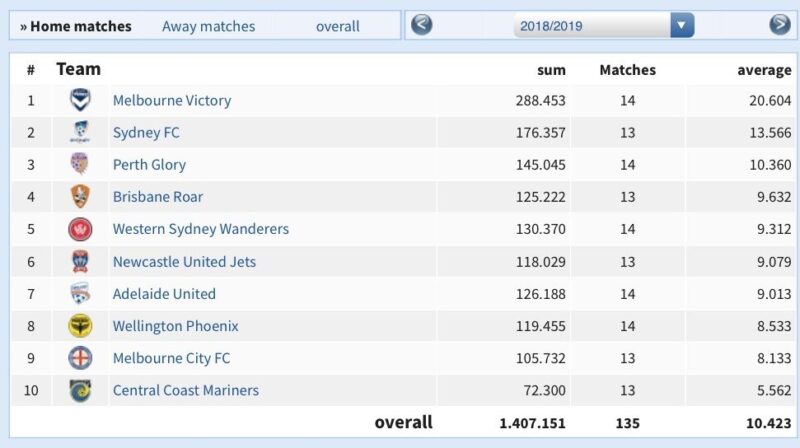Click the Sydney FC club crest
The width and height of the screenshot is (800, 448).
tap(80, 133)
